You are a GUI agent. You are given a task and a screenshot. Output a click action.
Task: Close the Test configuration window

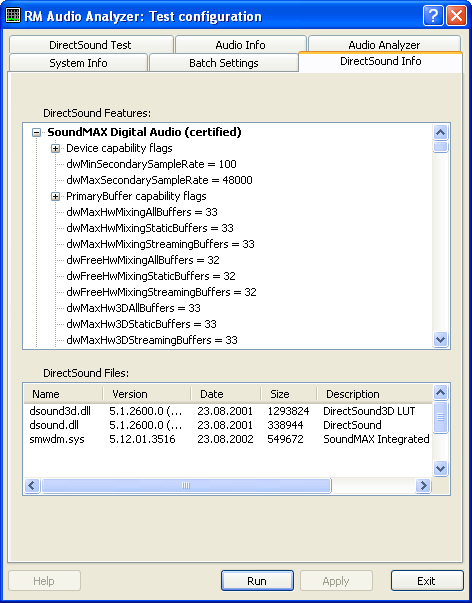click(x=457, y=16)
